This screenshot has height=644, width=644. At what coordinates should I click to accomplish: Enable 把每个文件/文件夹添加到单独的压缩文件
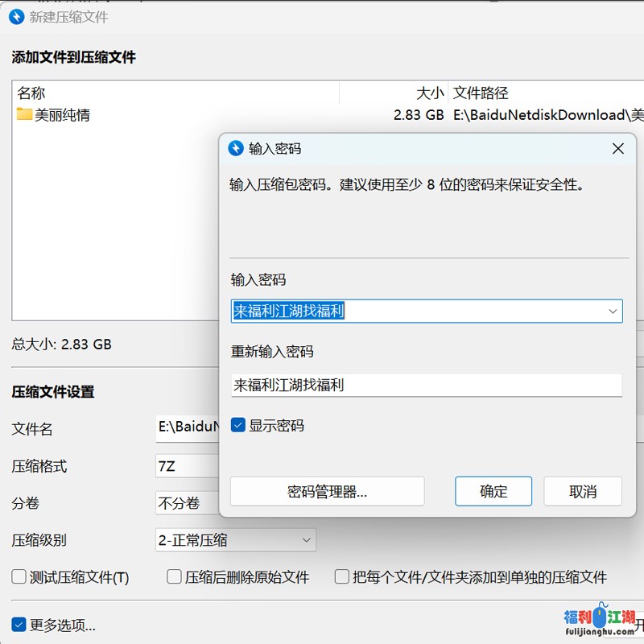tap(341, 577)
